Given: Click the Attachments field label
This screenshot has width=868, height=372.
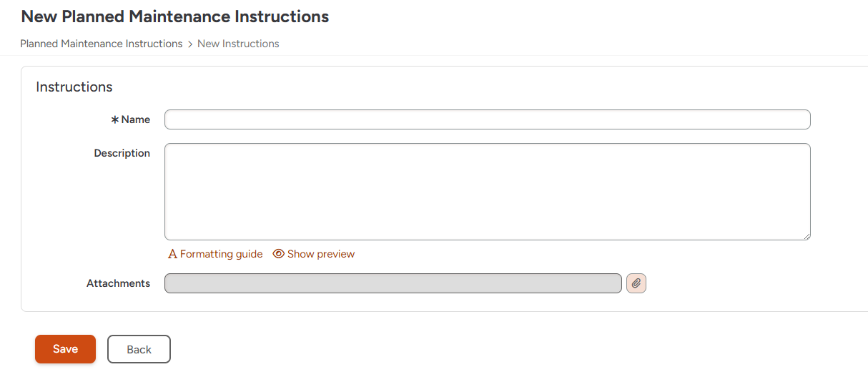Looking at the screenshot, I should (118, 283).
